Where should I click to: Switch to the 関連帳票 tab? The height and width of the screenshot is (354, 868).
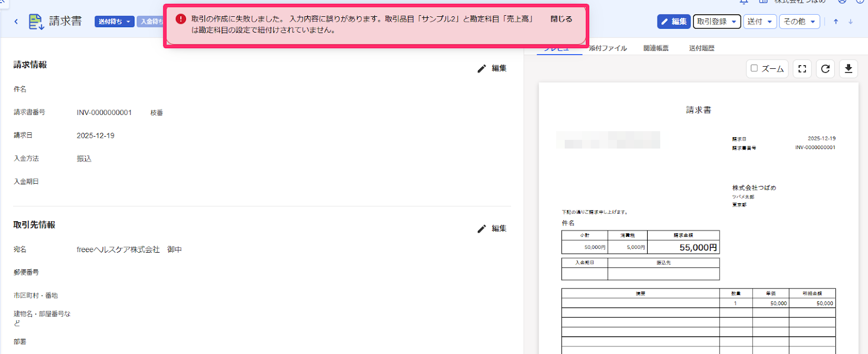[x=656, y=48]
